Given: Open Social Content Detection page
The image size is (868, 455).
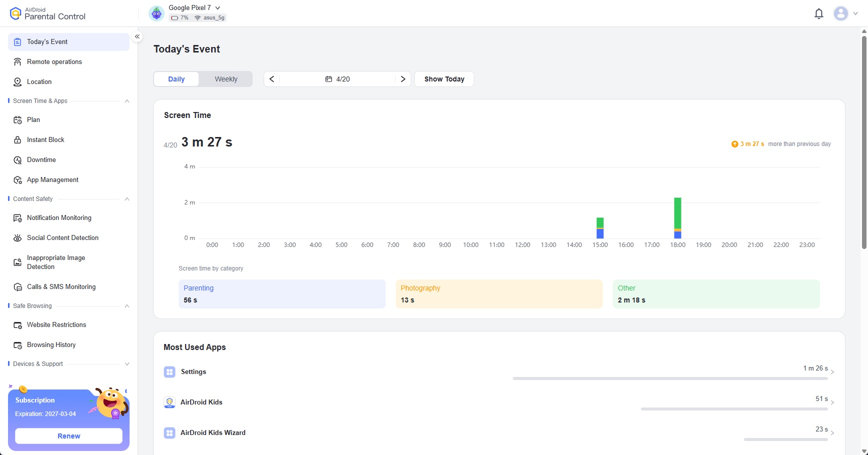Looking at the screenshot, I should tap(69, 238).
